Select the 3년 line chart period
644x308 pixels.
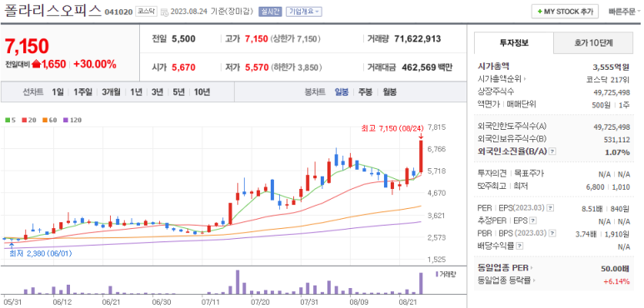tap(157, 92)
